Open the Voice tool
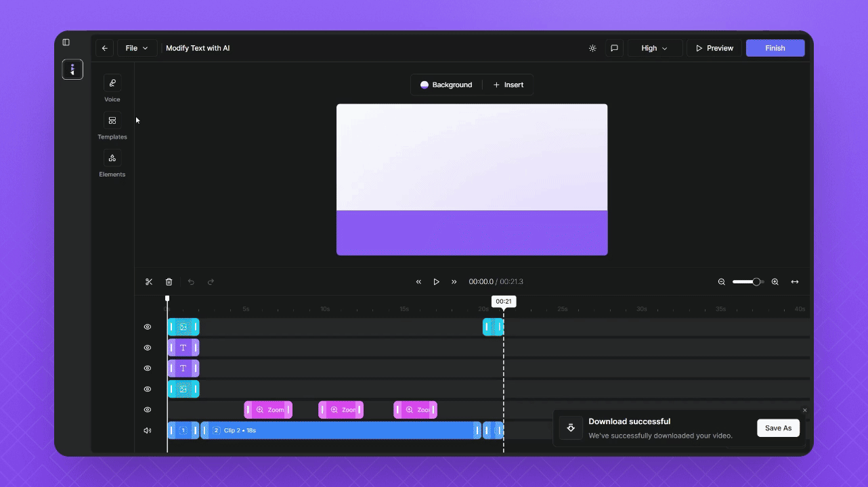Image resolution: width=868 pixels, height=487 pixels. [x=112, y=89]
